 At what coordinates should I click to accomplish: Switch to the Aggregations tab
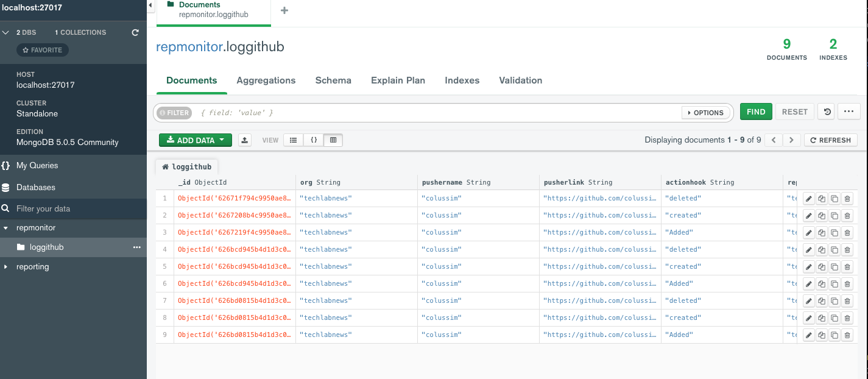tap(266, 80)
